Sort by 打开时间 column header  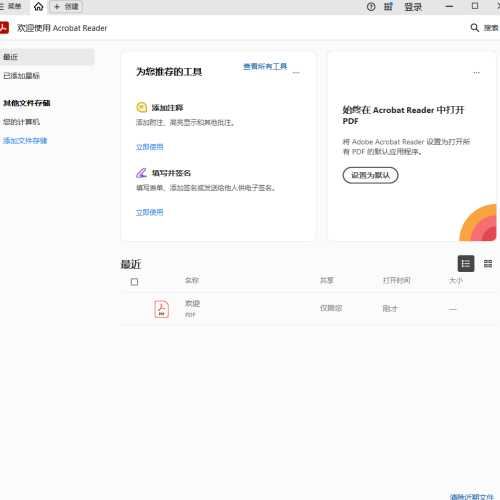[x=397, y=281]
